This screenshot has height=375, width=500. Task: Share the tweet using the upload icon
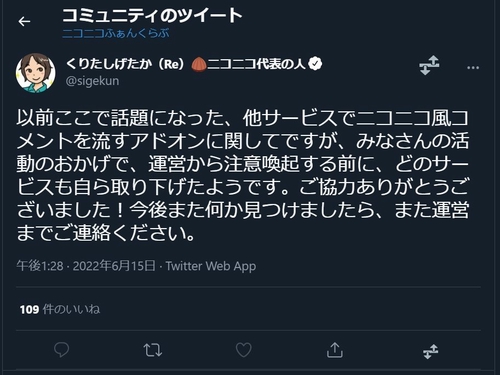point(335,350)
